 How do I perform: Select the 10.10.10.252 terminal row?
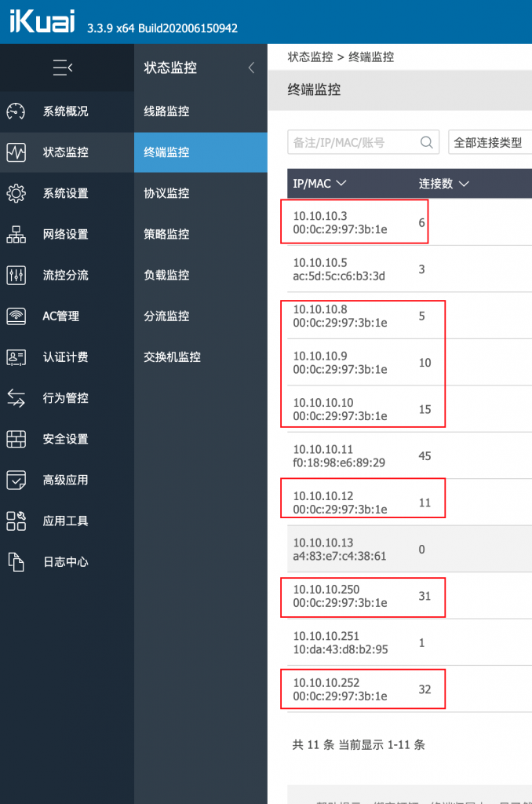pos(410,689)
